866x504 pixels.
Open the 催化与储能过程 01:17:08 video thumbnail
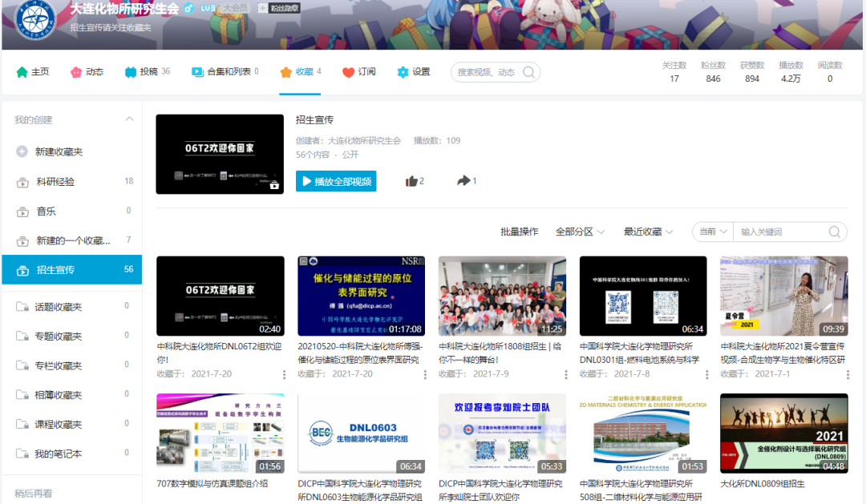click(x=361, y=296)
